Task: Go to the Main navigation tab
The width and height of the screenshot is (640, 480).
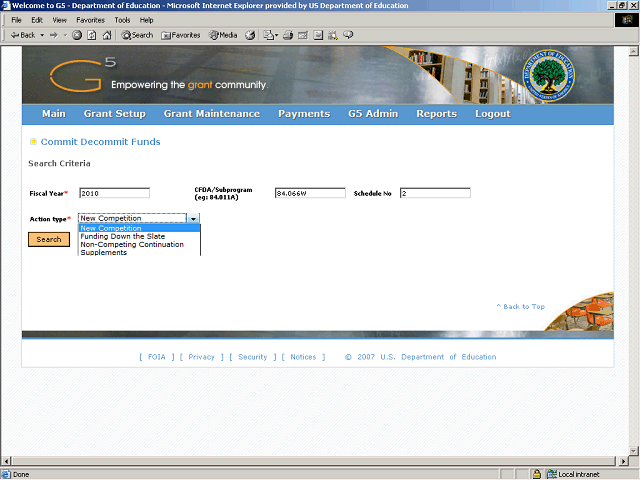Action: coord(54,114)
